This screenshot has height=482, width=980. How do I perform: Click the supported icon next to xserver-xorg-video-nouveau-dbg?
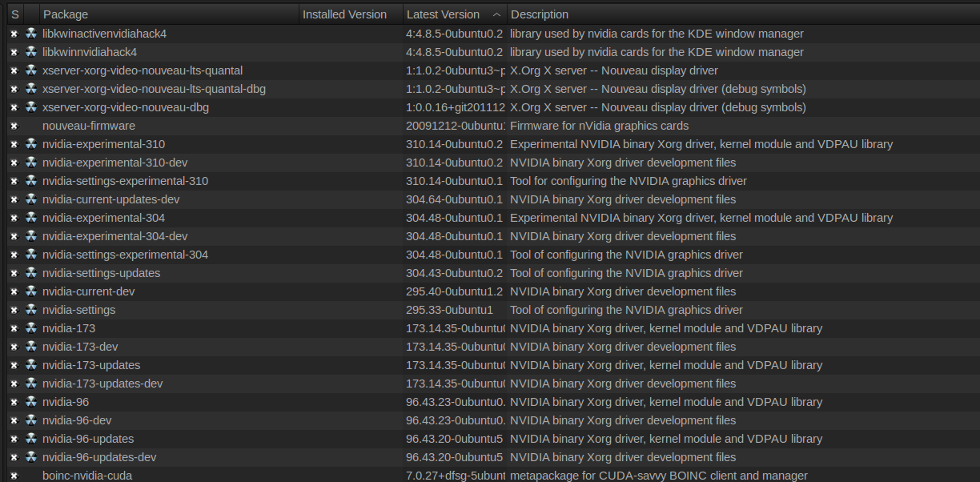coord(31,107)
